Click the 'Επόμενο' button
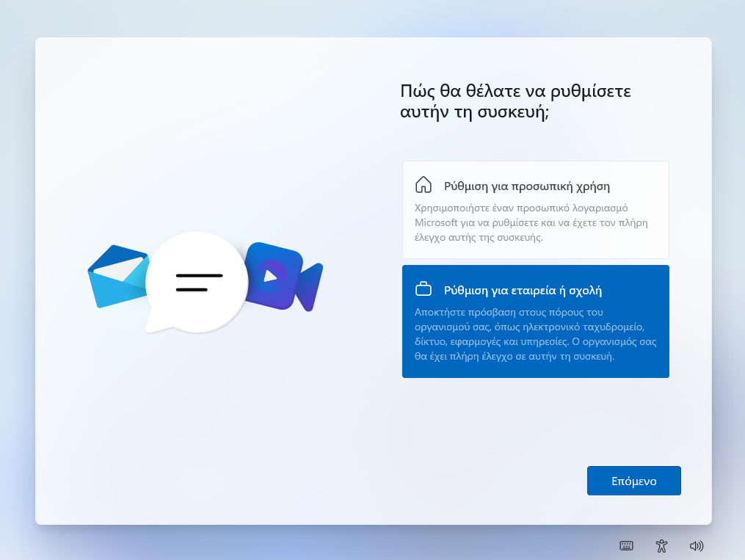 click(633, 481)
